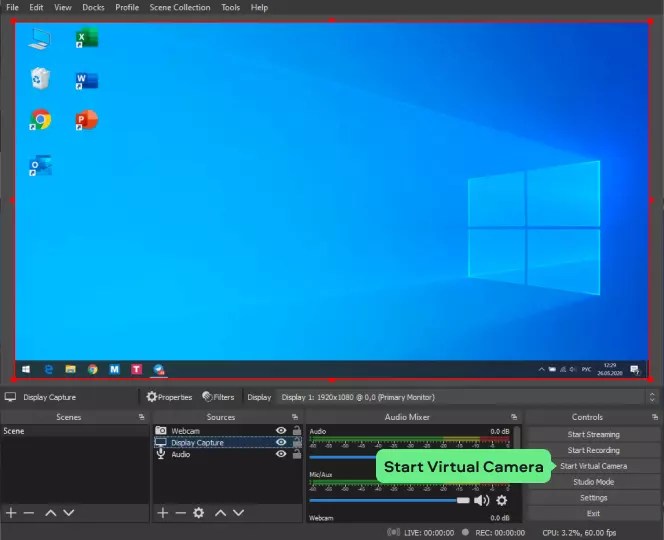Add a new source with the plus icon
The width and height of the screenshot is (664, 540).
(163, 513)
